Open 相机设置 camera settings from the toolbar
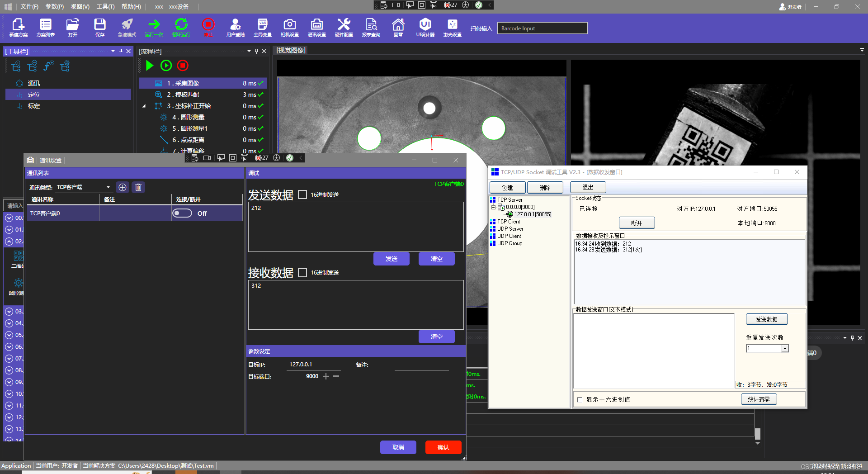This screenshot has width=868, height=474. point(289,27)
